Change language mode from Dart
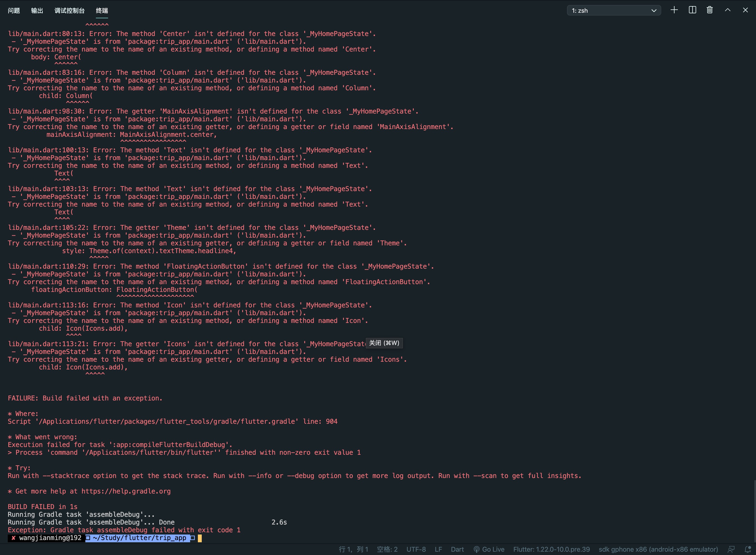 pyautogui.click(x=457, y=549)
